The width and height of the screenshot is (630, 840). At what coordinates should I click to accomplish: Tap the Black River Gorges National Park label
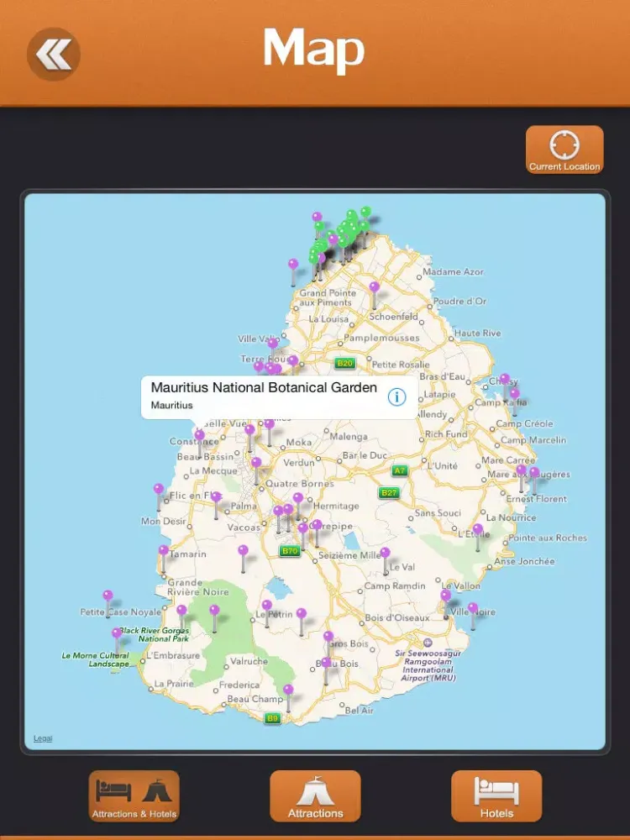[x=155, y=634]
